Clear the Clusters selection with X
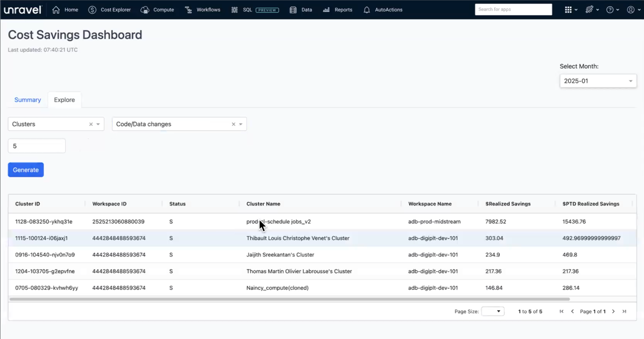Screen dimensions: 644x339 (x=91, y=124)
